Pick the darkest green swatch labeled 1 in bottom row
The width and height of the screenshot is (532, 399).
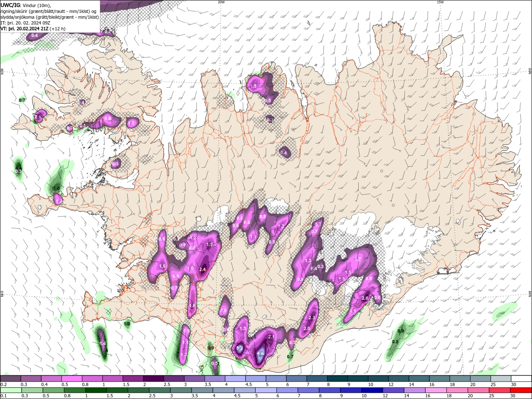point(96,390)
